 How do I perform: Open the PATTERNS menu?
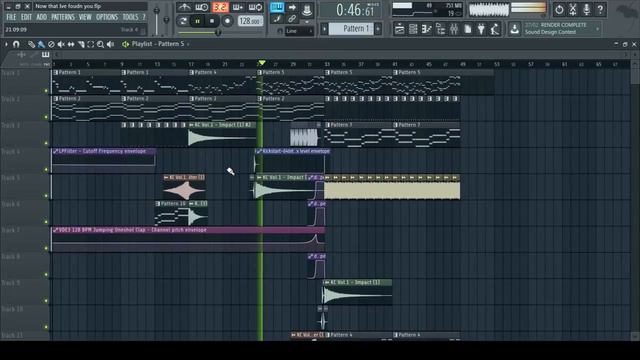coord(63,17)
